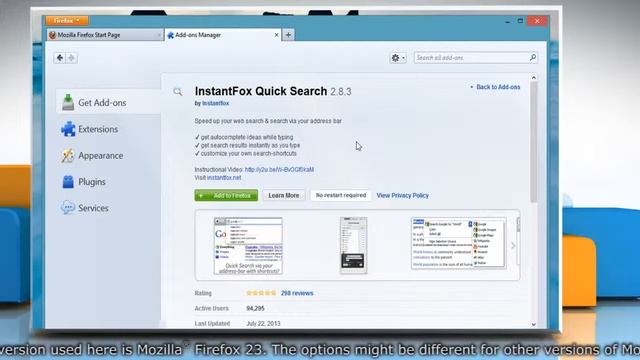Open the Firefox menu button

pyautogui.click(x=67, y=20)
